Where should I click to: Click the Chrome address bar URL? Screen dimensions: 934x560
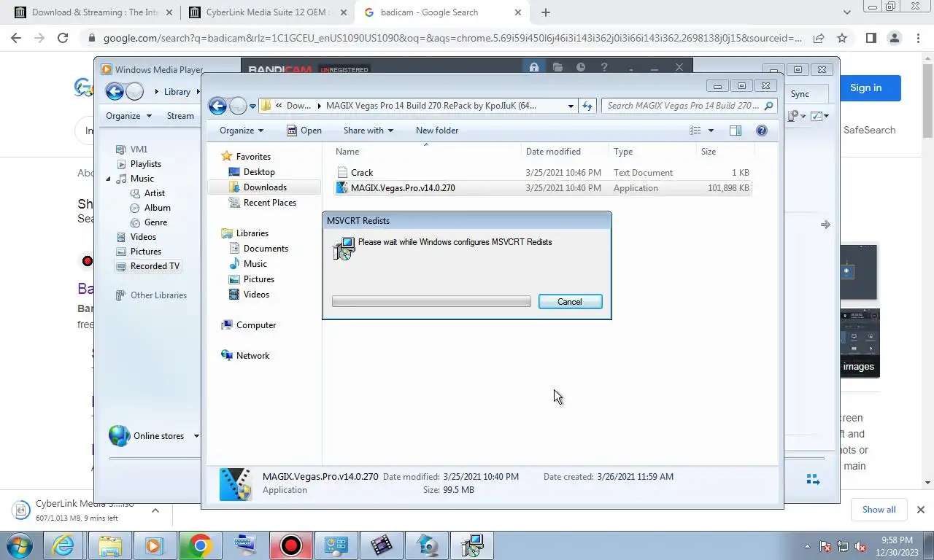[x=452, y=38]
